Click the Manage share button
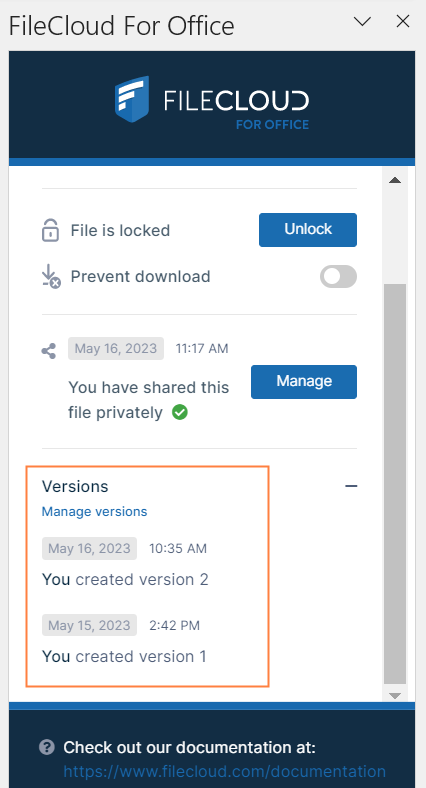The image size is (426, 788). click(304, 381)
